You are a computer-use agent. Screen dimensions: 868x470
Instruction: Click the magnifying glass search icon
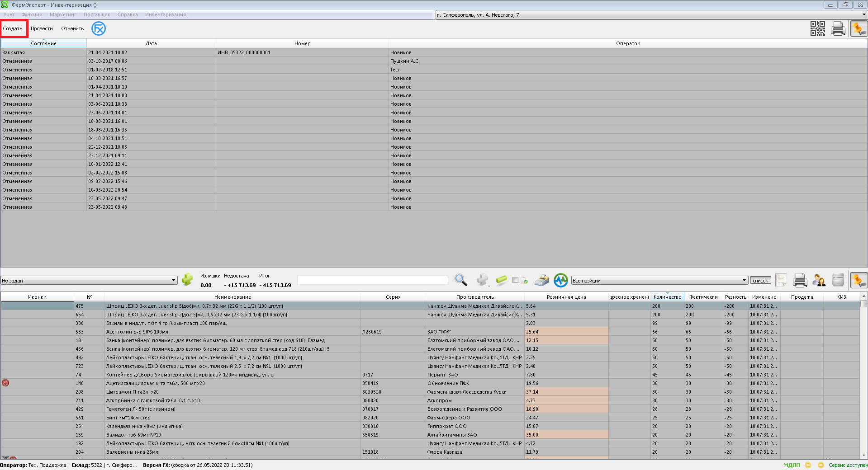tap(460, 280)
